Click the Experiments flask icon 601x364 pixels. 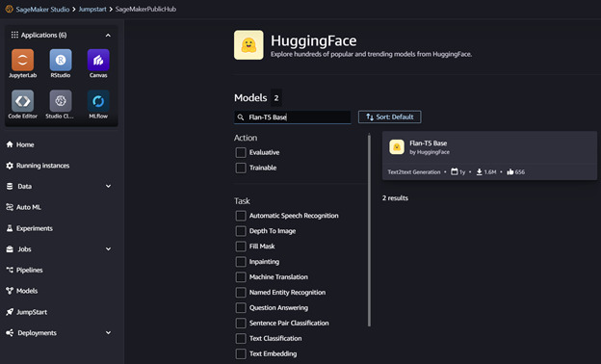point(10,228)
